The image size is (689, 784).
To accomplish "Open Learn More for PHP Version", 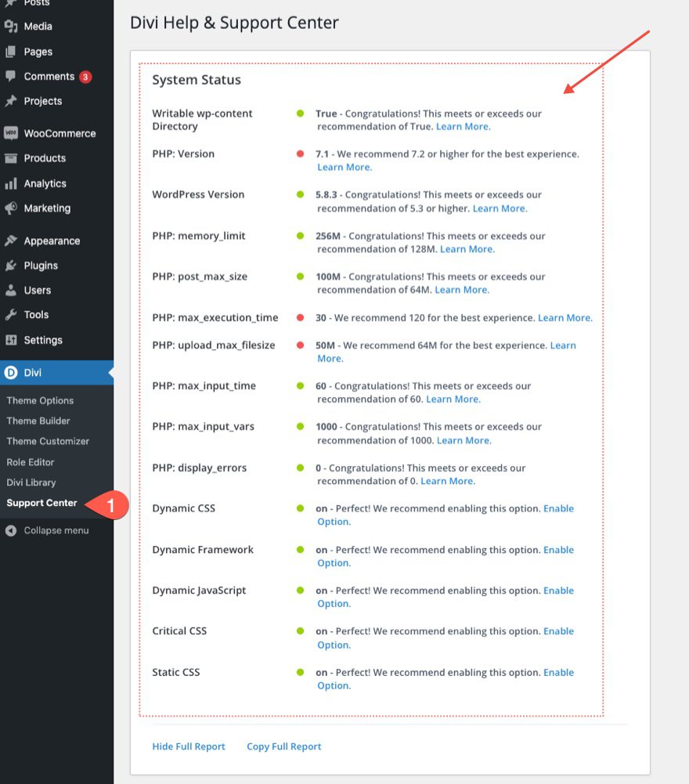I will 344,167.
